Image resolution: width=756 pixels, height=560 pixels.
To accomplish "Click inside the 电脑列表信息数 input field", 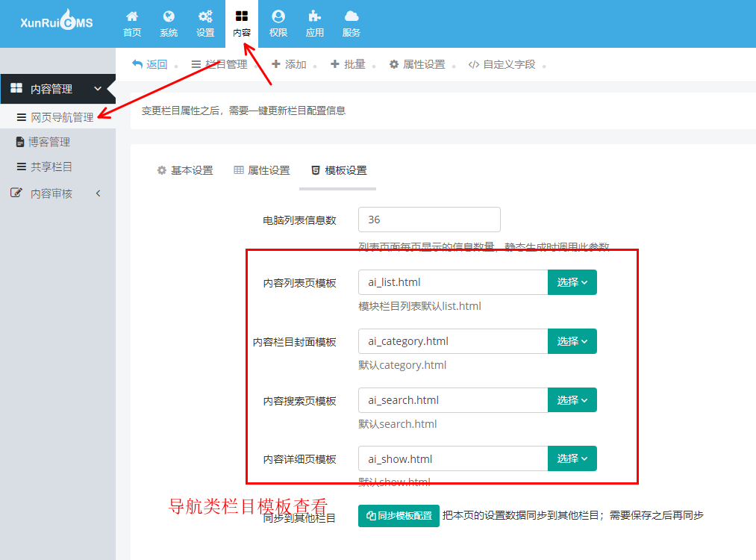I will tap(429, 219).
